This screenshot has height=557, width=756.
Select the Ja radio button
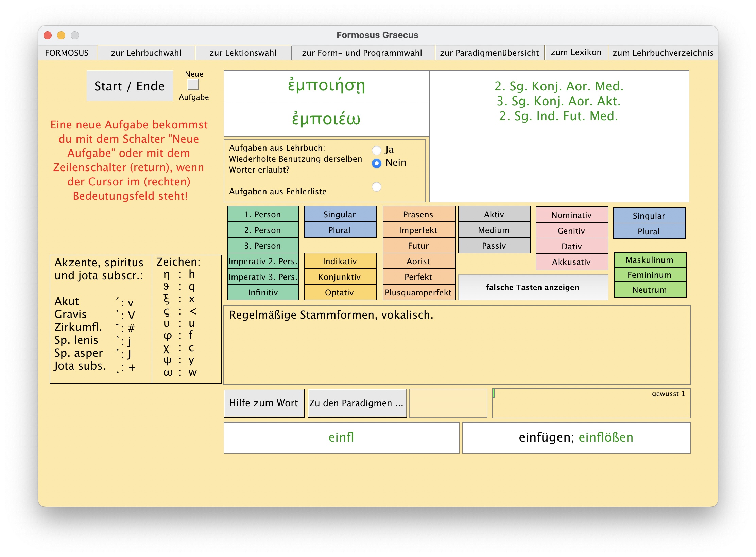(x=377, y=150)
